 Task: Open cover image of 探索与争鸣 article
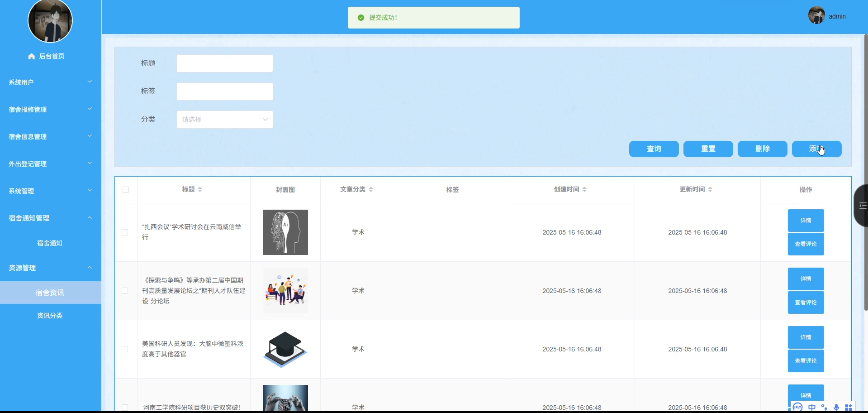pos(285,291)
